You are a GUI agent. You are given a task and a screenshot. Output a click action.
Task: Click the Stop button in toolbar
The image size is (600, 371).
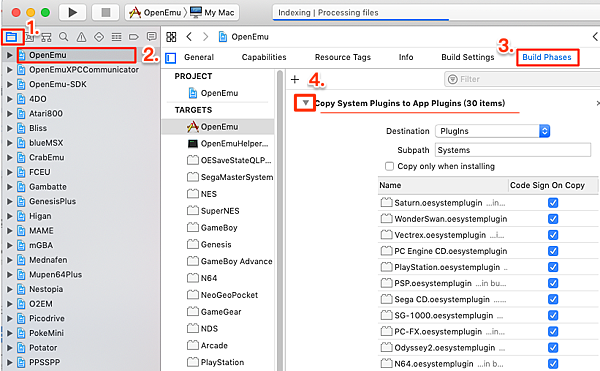106,13
